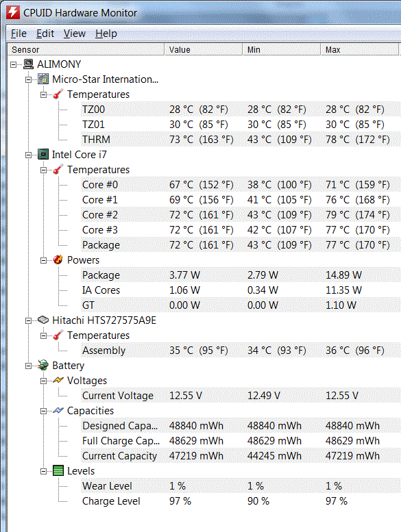Select the Package power row
The image size is (401, 532).
[241, 275]
